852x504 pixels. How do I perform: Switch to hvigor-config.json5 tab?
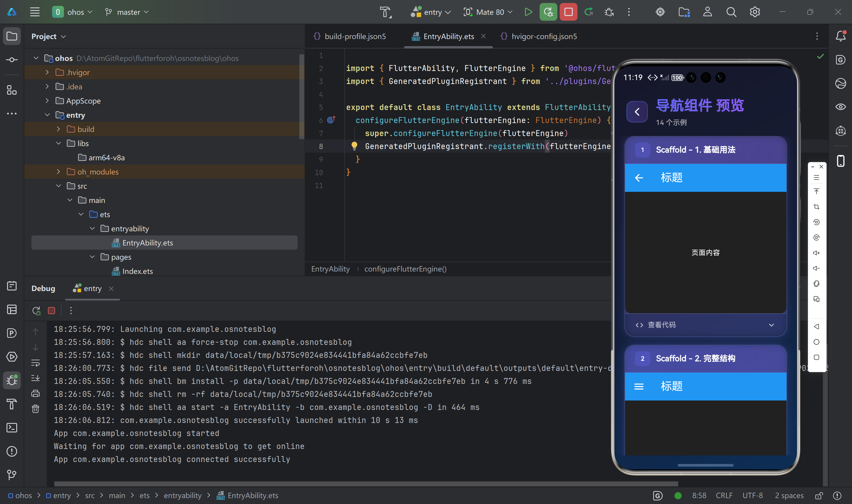click(544, 36)
